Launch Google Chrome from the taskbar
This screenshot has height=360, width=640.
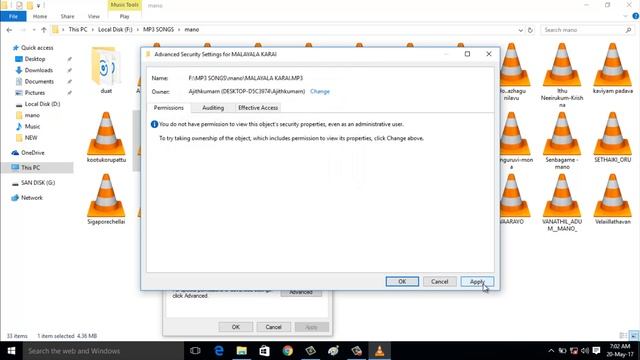pyautogui.click(x=287, y=351)
